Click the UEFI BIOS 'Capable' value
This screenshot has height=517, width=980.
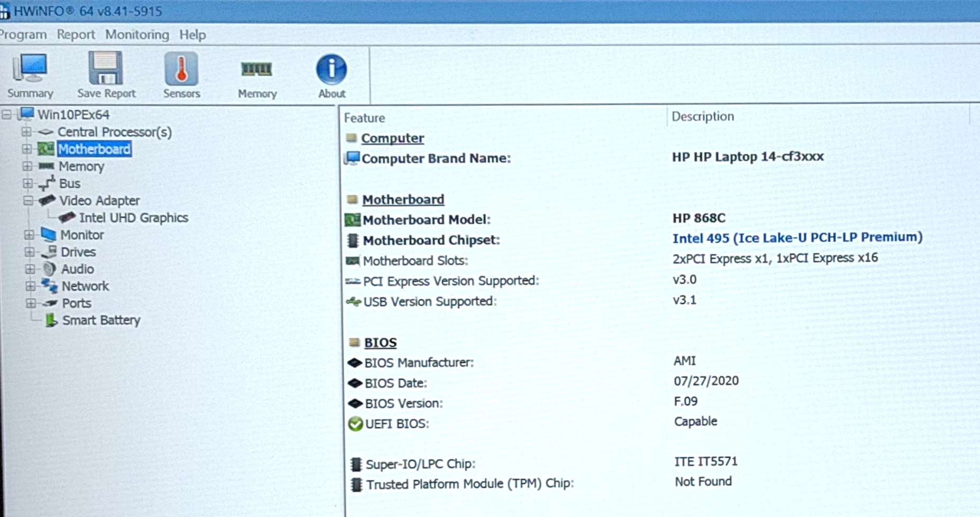point(696,421)
